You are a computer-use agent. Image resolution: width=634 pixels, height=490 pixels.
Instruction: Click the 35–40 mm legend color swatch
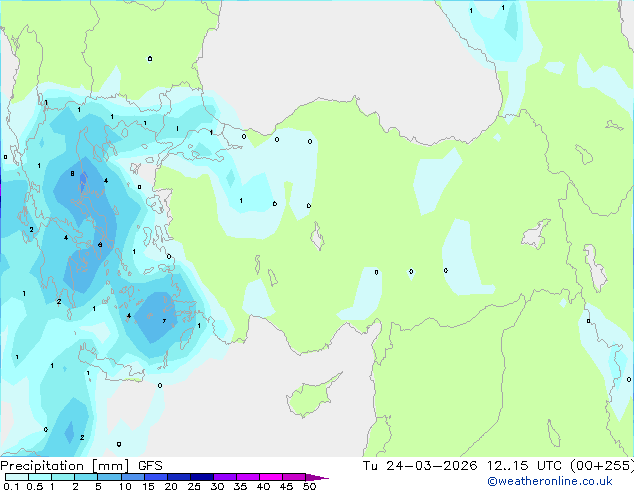pyautogui.click(x=247, y=477)
